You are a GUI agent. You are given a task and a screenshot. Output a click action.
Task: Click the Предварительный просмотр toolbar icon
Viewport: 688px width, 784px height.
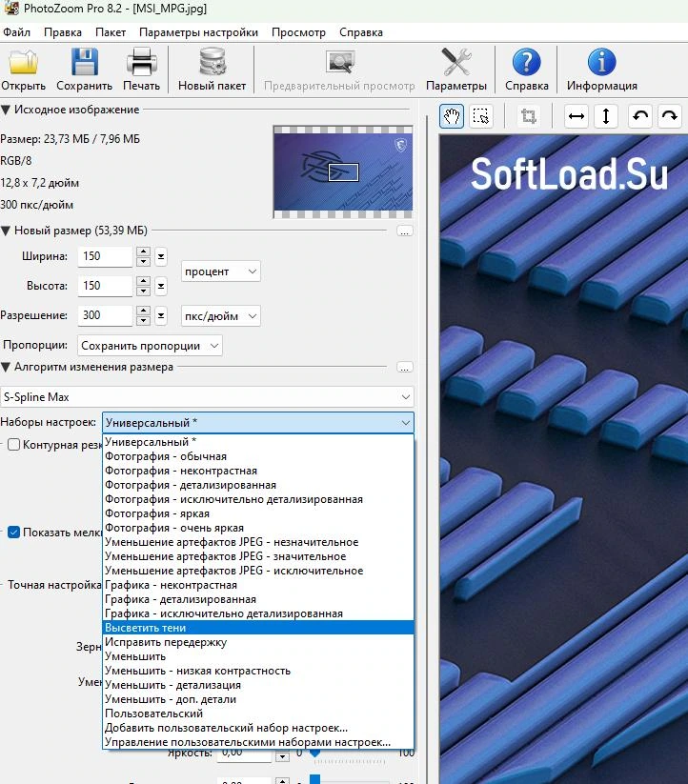(339, 62)
